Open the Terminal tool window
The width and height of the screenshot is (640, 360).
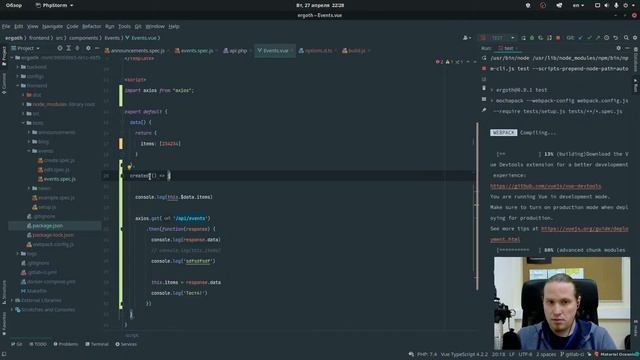(x=97, y=344)
